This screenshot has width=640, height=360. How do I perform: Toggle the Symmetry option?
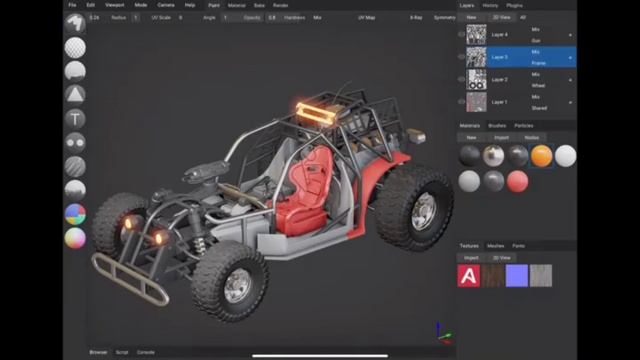444,18
